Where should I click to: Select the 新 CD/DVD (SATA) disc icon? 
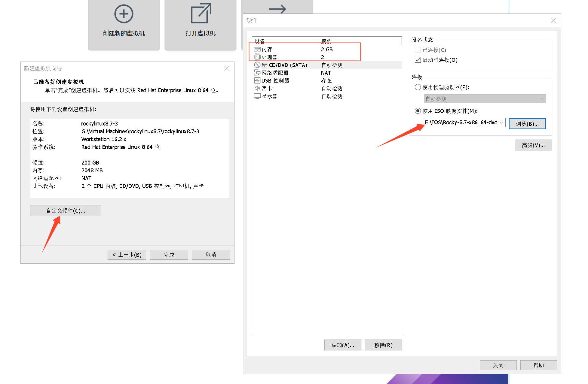tap(257, 65)
